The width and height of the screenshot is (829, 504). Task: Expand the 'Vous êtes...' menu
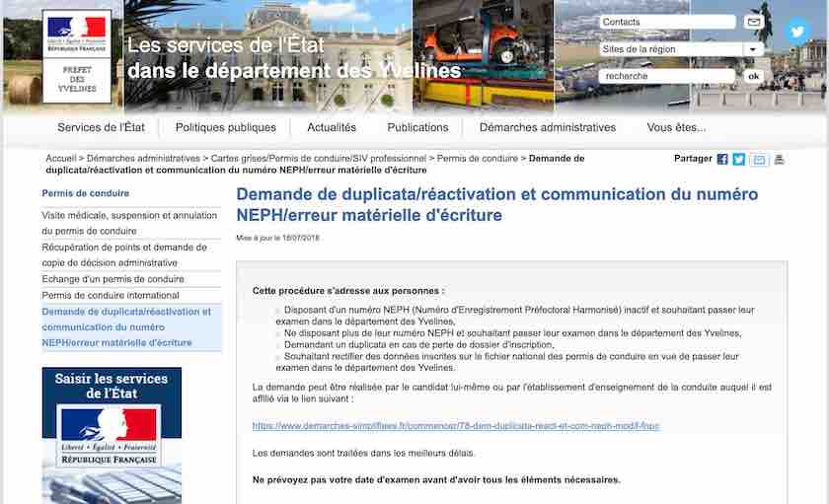(x=676, y=127)
